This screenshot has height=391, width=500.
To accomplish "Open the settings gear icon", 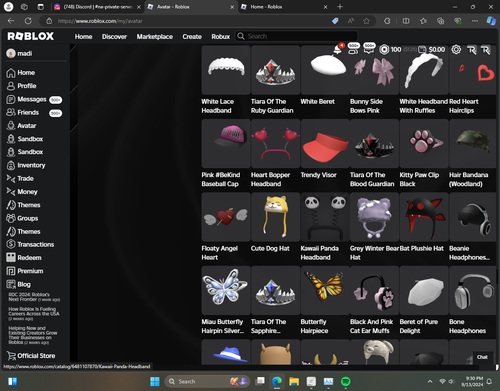I will click(x=456, y=50).
